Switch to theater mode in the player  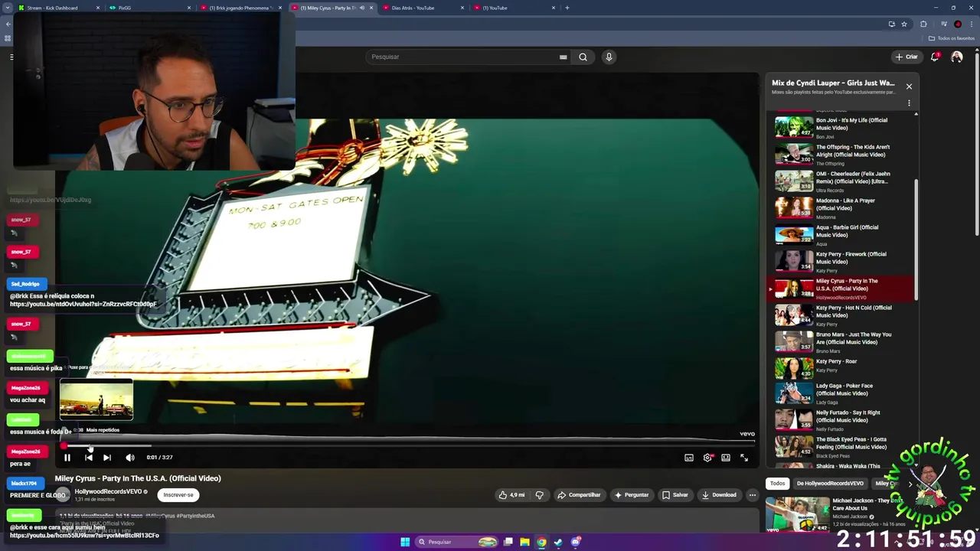click(726, 458)
